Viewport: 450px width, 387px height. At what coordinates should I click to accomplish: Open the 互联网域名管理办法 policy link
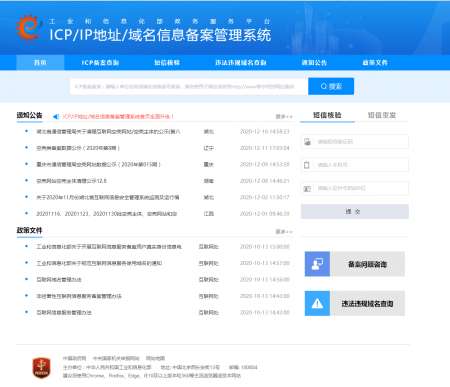point(59,279)
